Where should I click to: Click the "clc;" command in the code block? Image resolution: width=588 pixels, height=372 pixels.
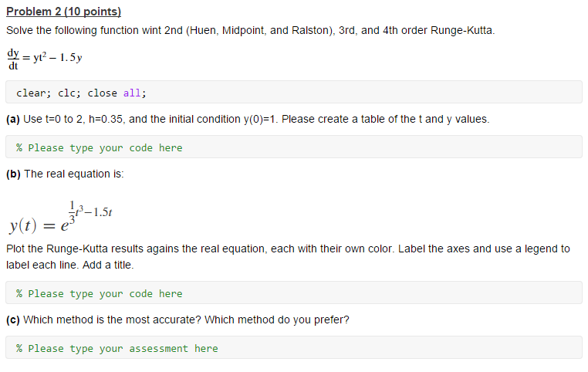click(x=69, y=93)
